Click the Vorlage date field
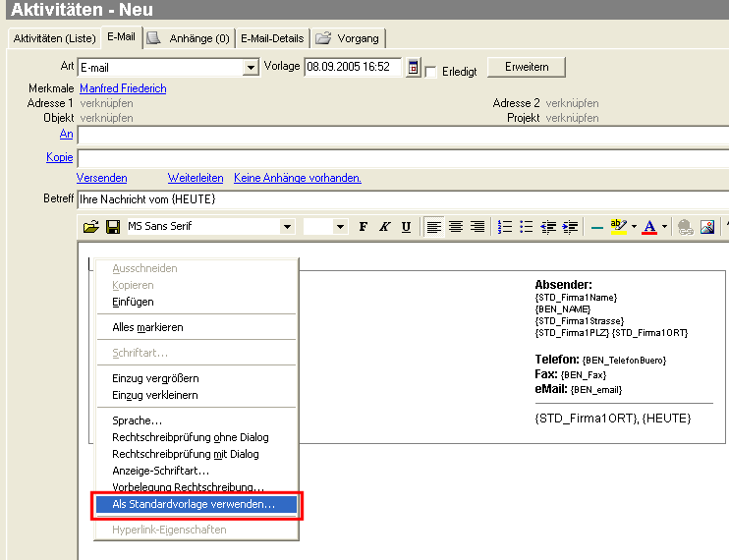729x560 pixels. pyautogui.click(x=354, y=68)
